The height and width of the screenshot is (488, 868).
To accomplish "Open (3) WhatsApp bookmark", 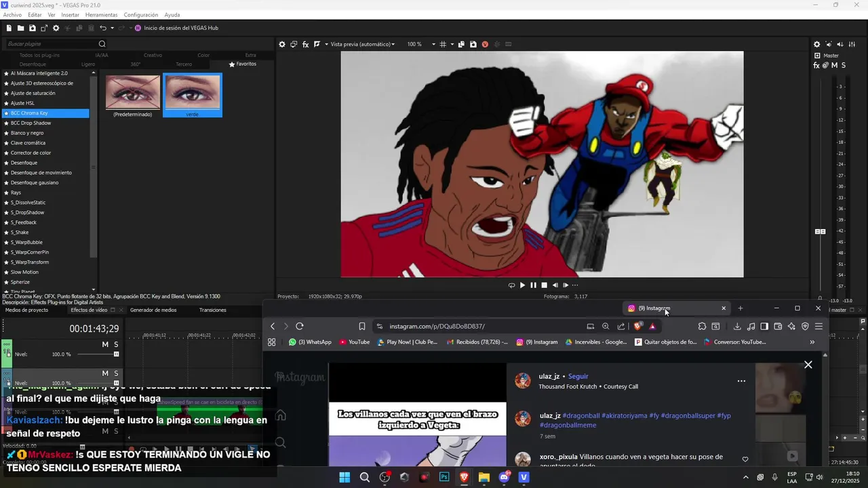I will (x=310, y=342).
